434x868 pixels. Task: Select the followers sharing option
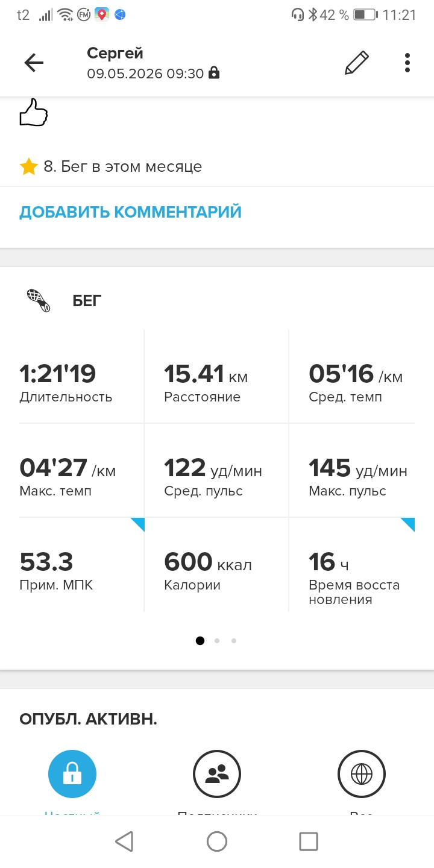[217, 775]
